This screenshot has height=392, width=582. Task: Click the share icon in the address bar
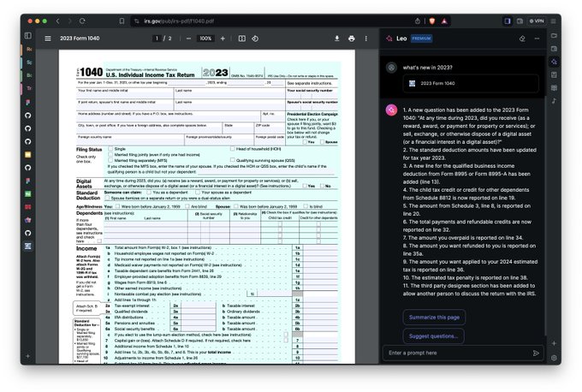[418, 21]
